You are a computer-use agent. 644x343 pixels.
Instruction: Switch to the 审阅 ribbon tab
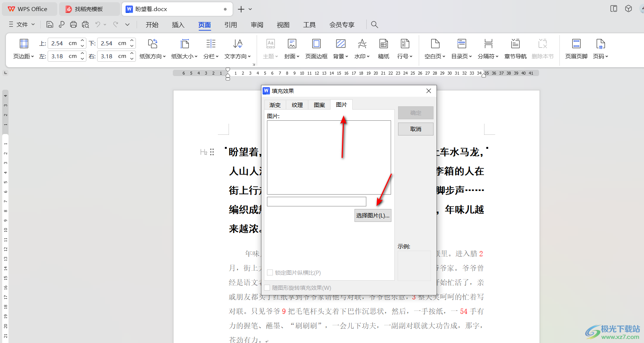[257, 24]
